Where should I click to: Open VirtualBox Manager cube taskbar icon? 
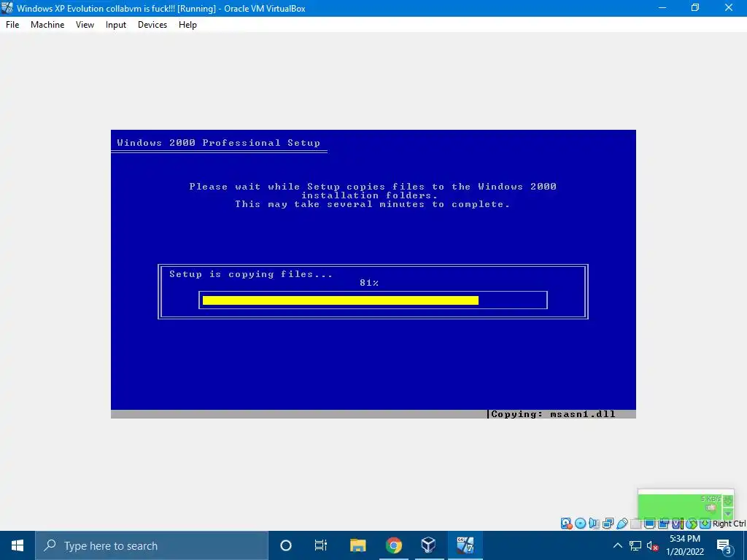[x=429, y=545]
